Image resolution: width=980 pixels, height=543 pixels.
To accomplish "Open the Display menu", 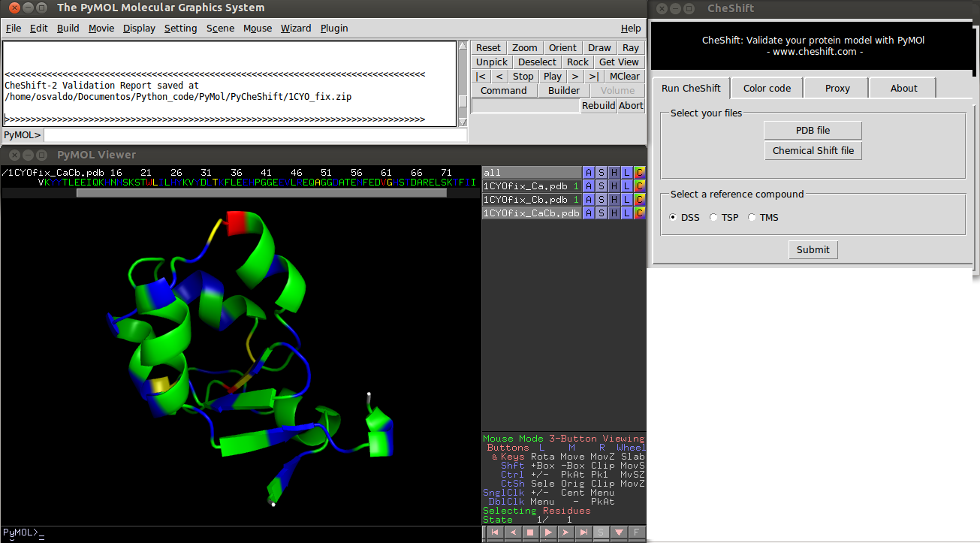I will tap(139, 29).
